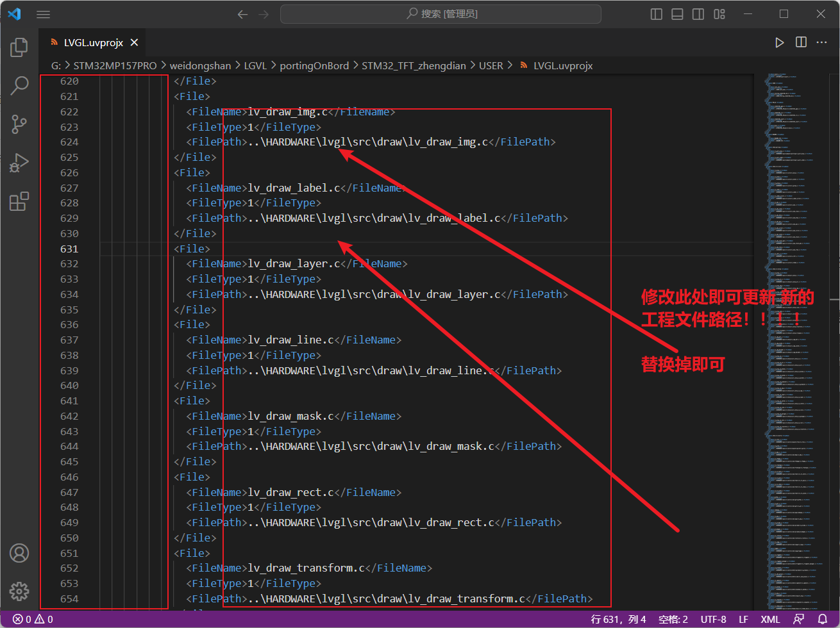Open the STM32MP157PRO breadcrumb segment
840x628 pixels.
coord(115,65)
